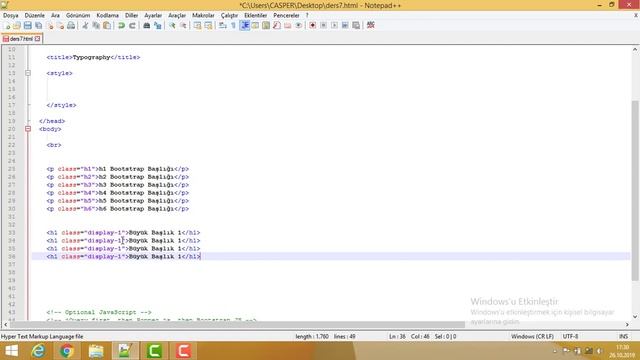This screenshot has height=360, width=640.
Task: Click the Zoom In toolbar icon
Action: 172,26
